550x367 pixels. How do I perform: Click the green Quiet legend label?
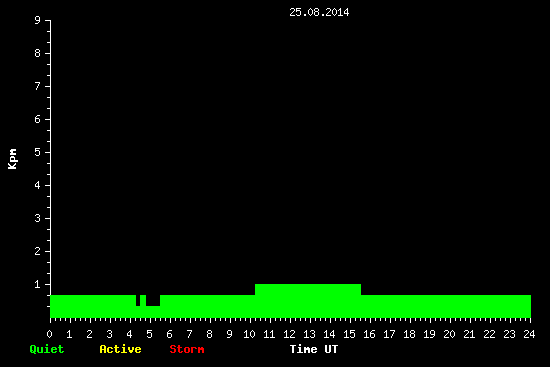point(47,349)
